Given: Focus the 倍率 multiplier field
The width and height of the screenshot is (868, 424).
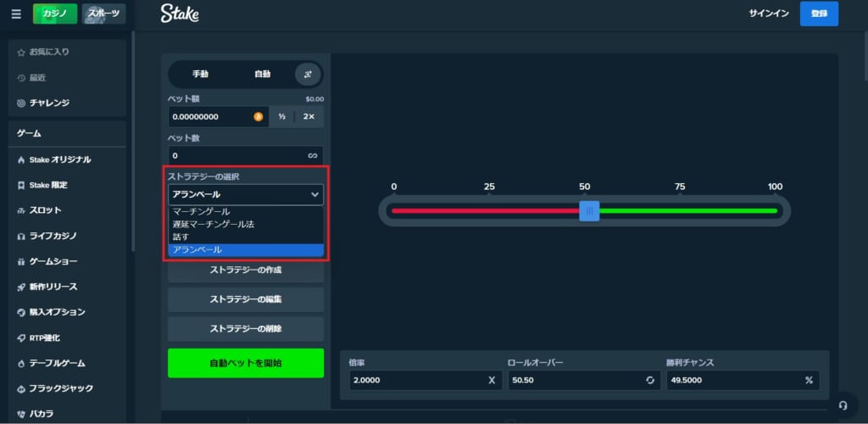Looking at the screenshot, I should 426,380.
